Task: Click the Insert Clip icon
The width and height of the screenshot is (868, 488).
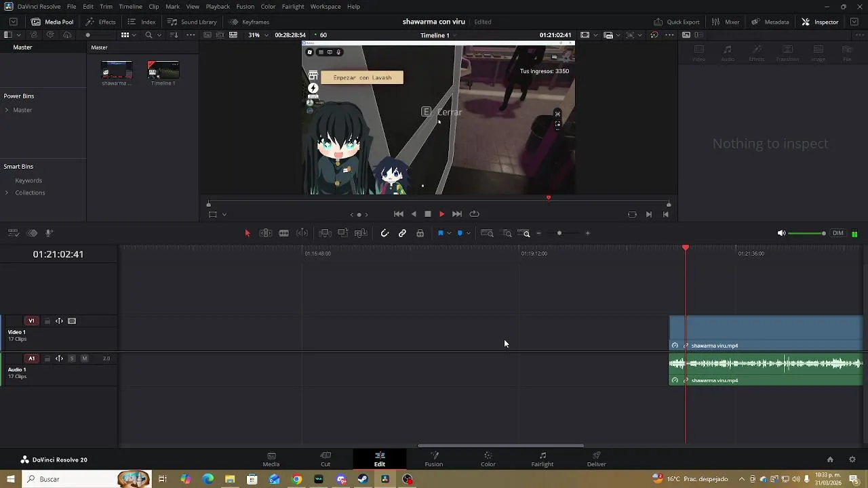Action: click(325, 233)
